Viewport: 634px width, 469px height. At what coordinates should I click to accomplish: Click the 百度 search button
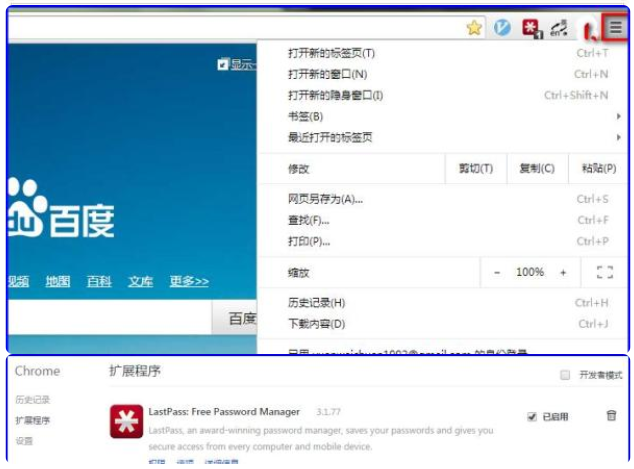coord(235,318)
